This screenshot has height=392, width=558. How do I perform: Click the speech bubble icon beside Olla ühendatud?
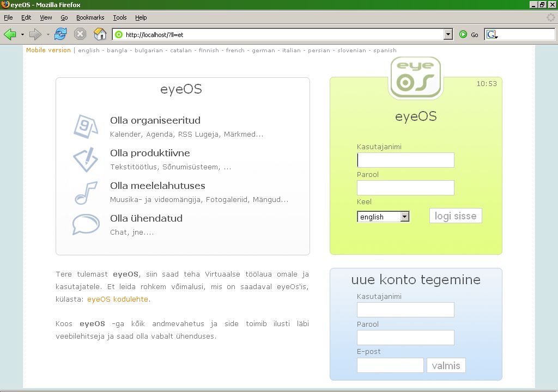coord(86,224)
